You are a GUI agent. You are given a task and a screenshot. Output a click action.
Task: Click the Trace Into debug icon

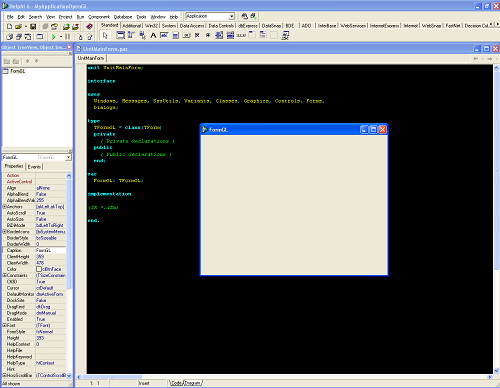pyautogui.click(x=80, y=37)
